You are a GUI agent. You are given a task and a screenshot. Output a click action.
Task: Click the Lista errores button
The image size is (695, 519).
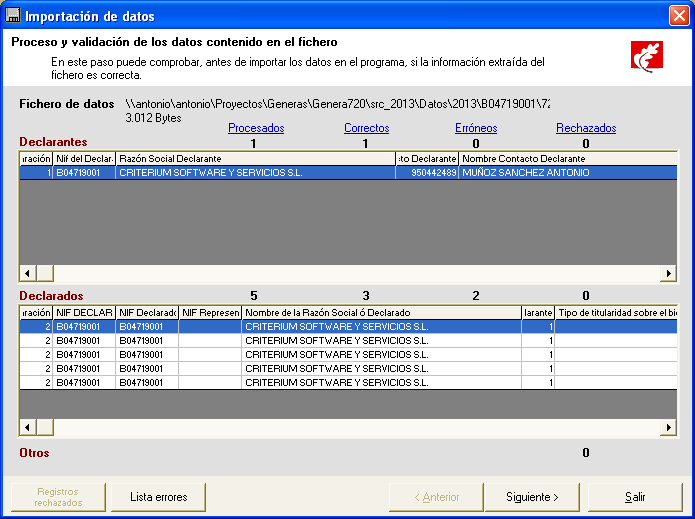(x=159, y=497)
